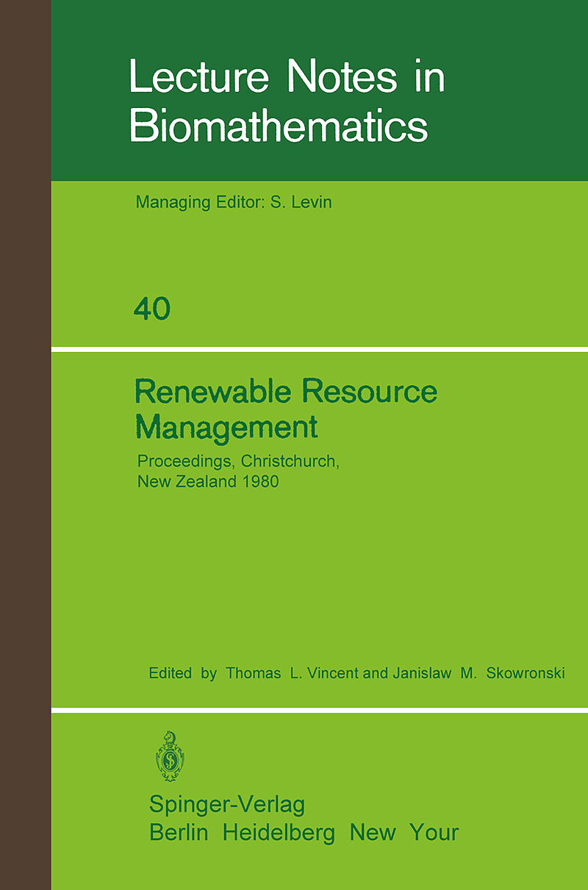This screenshot has width=588, height=890.
Task: Click the brown spine strip on the left
Action: pos(25,441)
